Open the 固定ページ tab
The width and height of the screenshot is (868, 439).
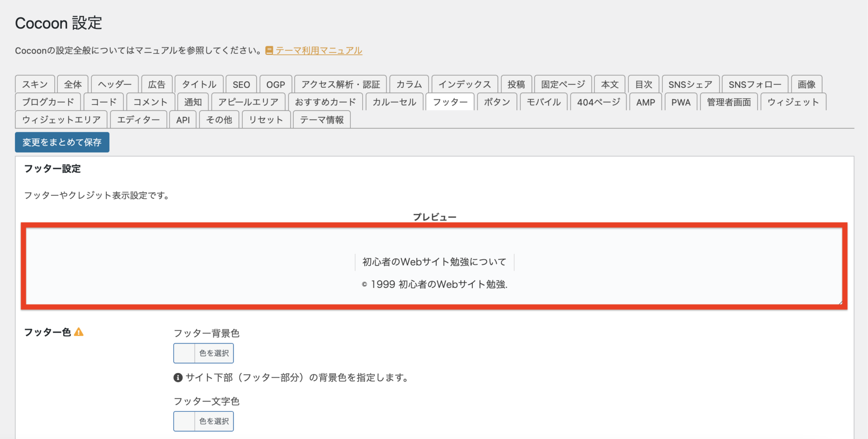pos(563,84)
